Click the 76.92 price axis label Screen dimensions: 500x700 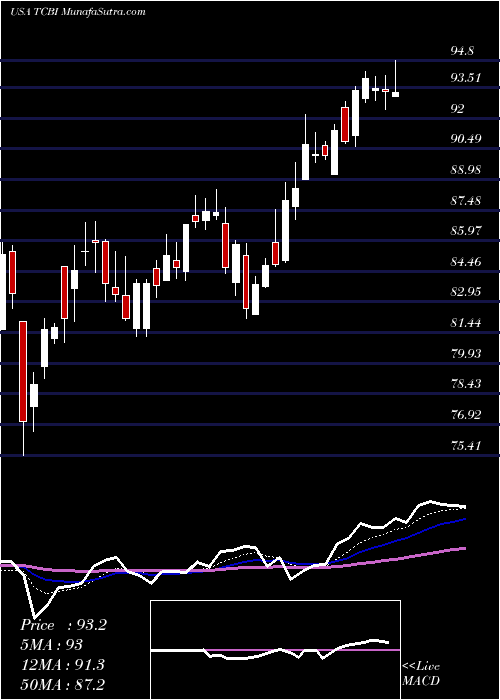[x=465, y=414]
